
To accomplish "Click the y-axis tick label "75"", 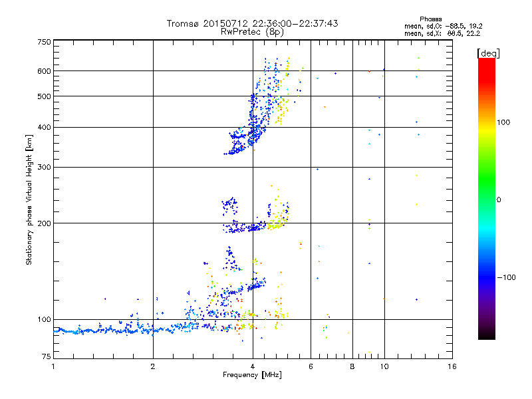I will point(47,356).
